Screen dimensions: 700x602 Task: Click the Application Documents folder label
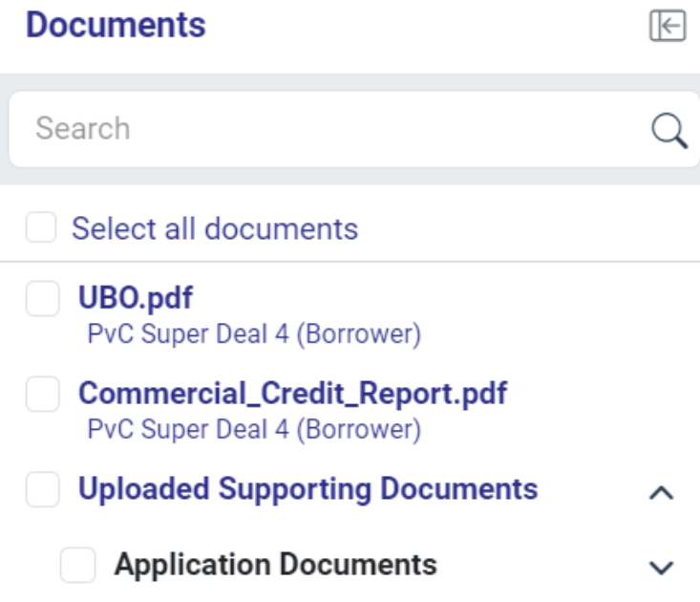point(275,564)
